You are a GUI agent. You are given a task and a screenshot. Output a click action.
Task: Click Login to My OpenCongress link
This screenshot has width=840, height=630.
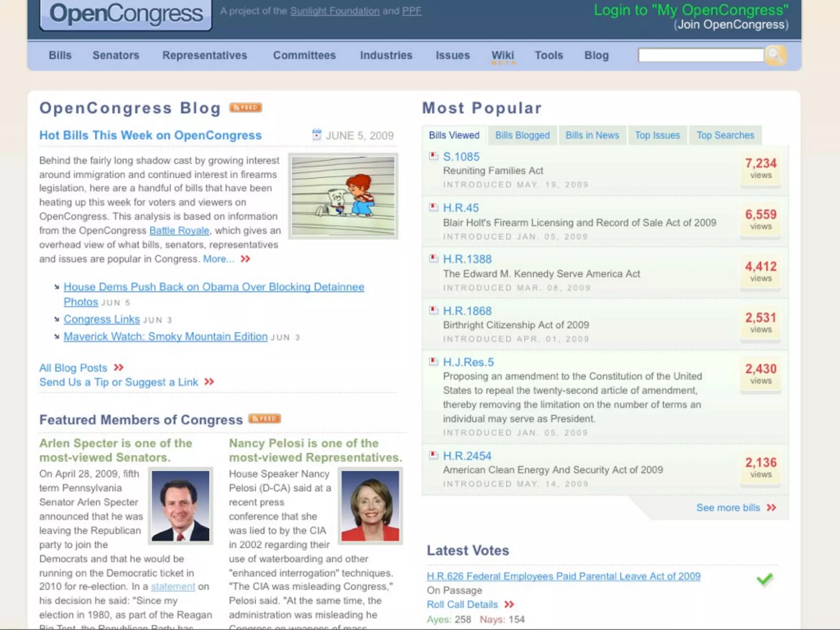click(691, 10)
